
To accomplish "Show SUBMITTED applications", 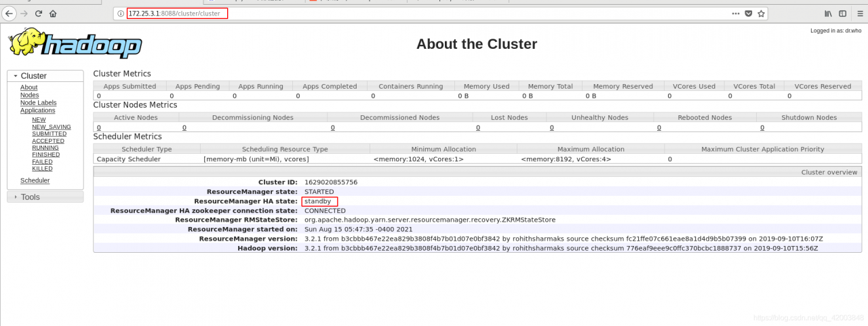I will click(x=50, y=134).
